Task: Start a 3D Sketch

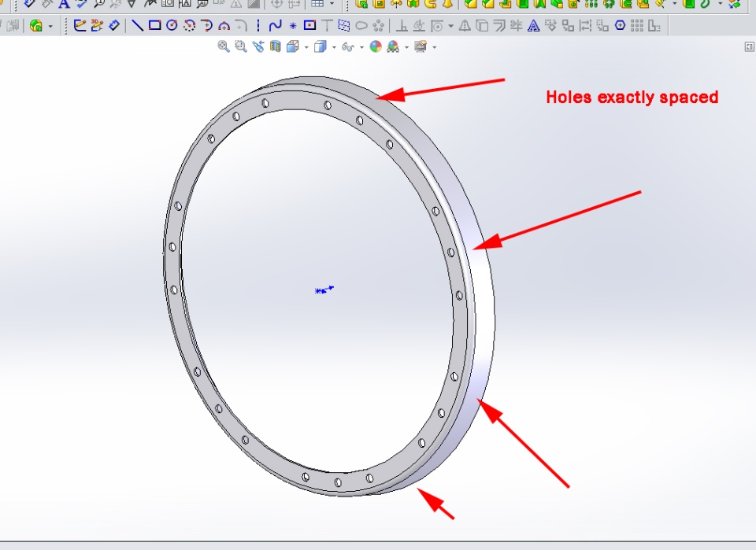Action: click(97, 25)
